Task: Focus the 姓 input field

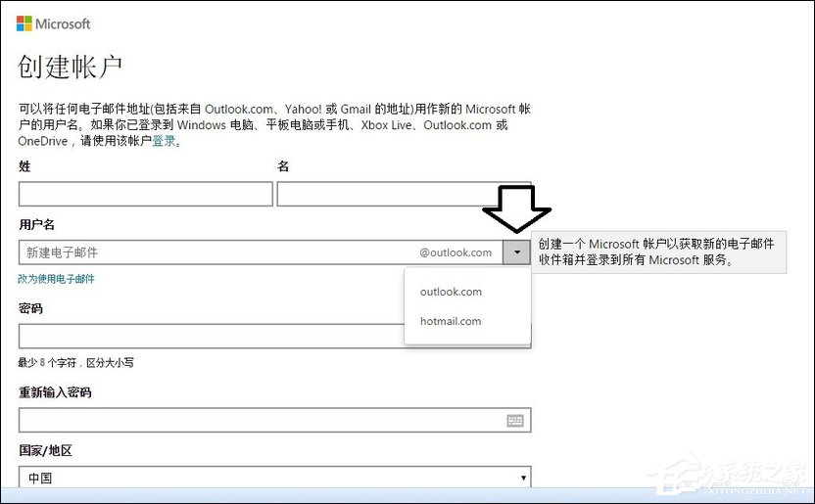Action: (x=146, y=194)
